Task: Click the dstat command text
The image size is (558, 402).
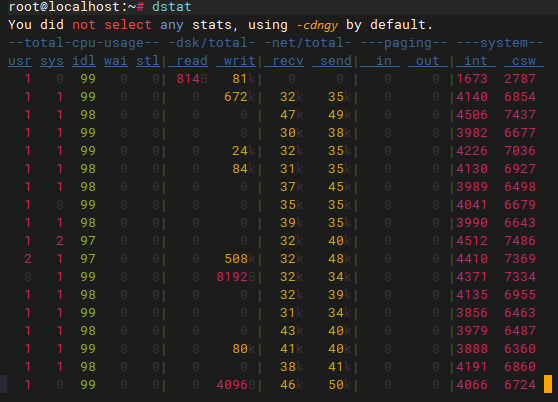Action: [x=172, y=7]
